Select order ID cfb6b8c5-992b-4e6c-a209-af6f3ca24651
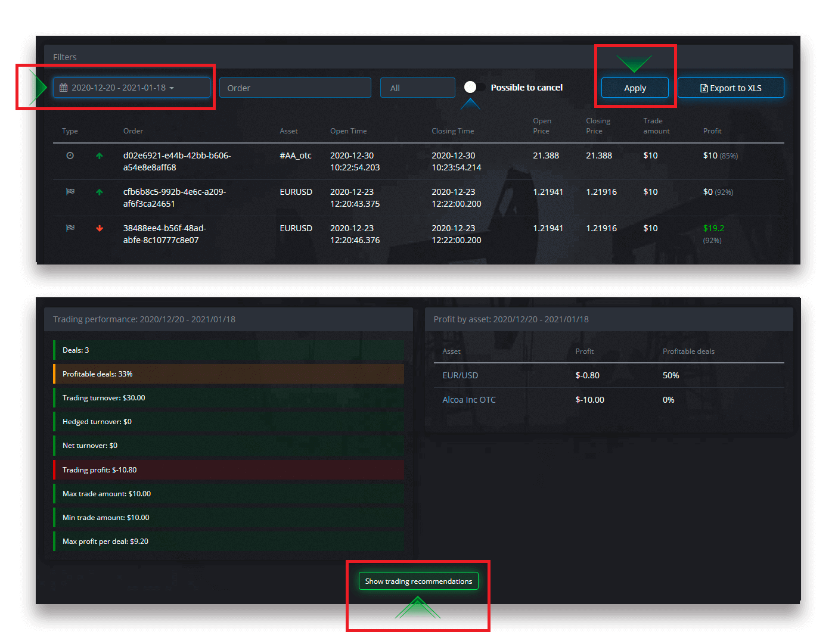This screenshot has width=835, height=644. tap(175, 198)
